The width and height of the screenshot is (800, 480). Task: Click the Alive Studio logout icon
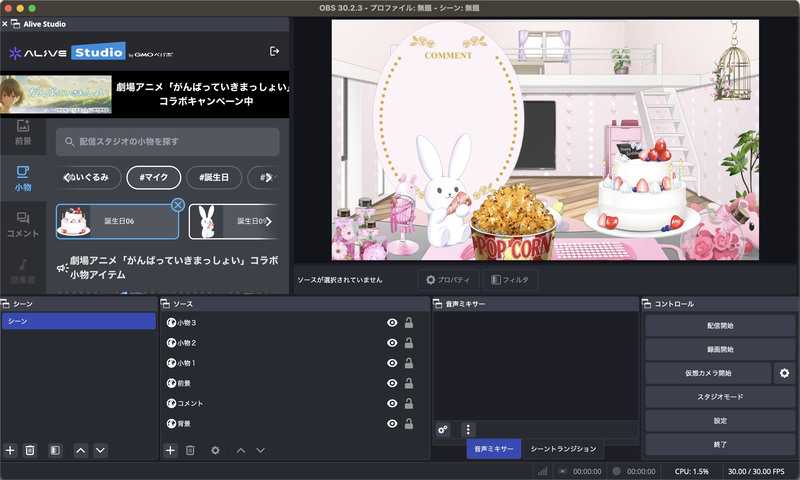click(x=274, y=51)
